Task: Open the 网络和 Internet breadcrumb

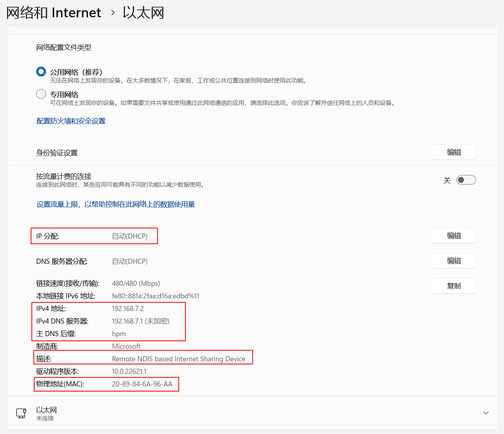Action: (x=54, y=13)
